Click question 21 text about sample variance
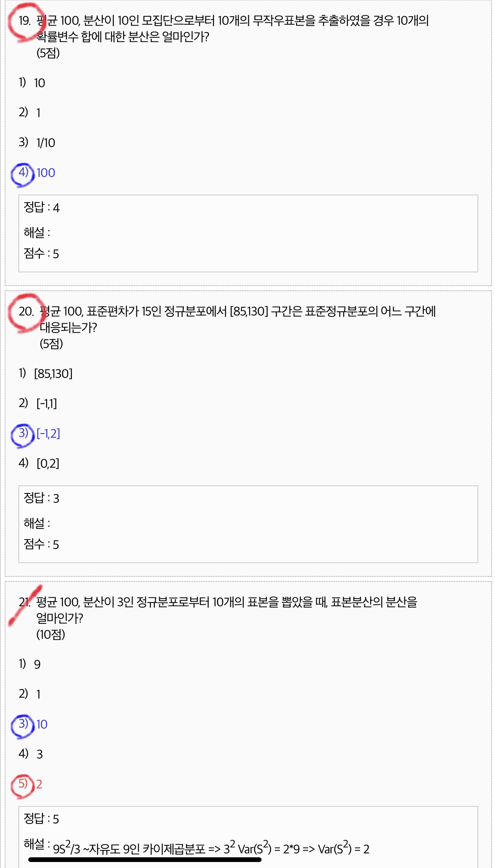 click(x=227, y=610)
